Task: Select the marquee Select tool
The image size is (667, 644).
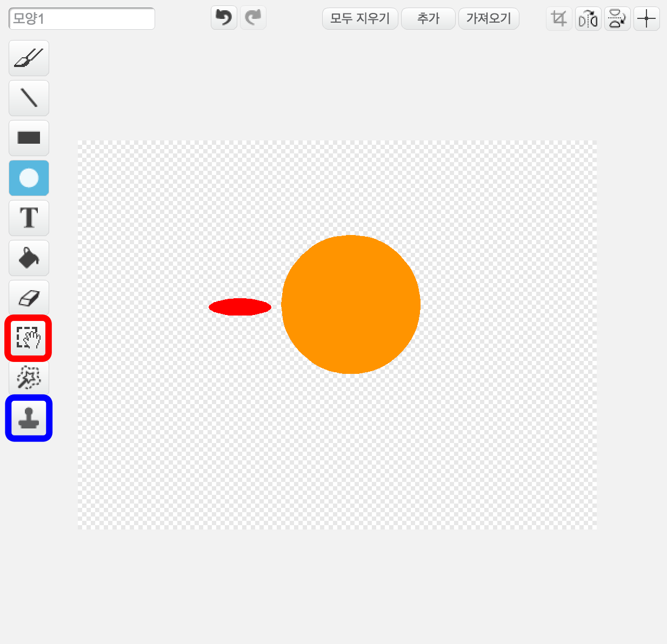Action: click(x=29, y=338)
